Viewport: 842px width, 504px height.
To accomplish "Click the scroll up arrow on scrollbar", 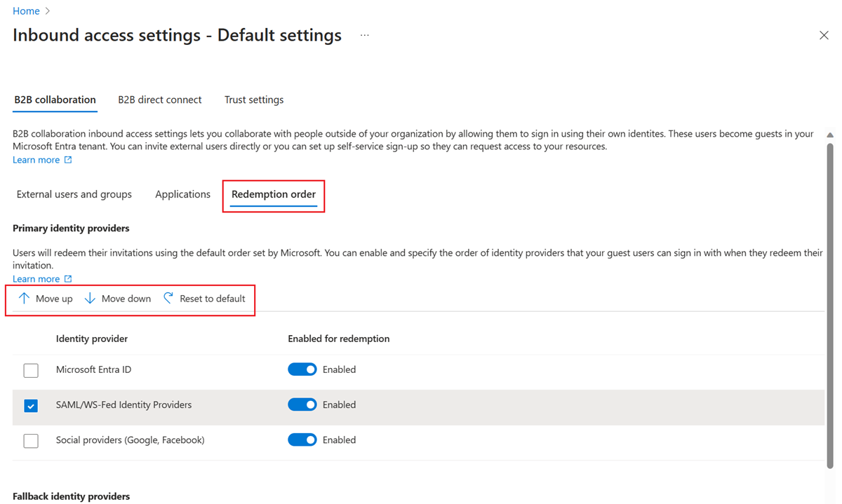I will tap(830, 135).
